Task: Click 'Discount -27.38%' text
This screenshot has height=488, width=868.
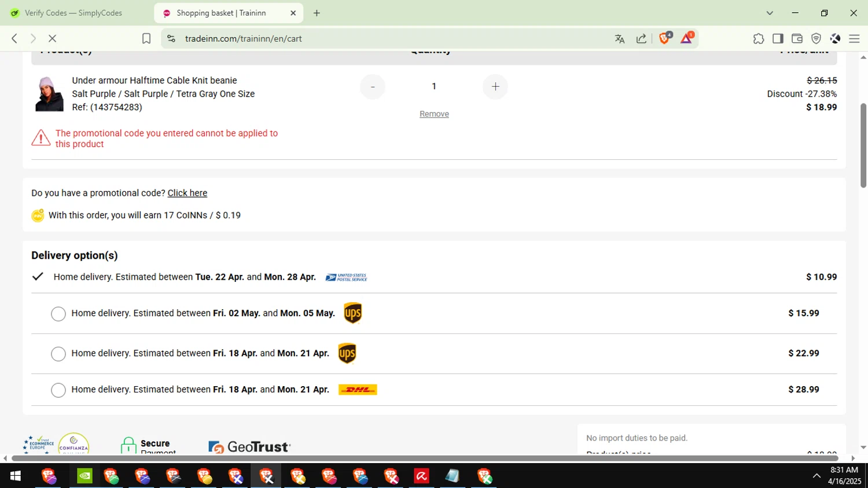Action: (802, 94)
